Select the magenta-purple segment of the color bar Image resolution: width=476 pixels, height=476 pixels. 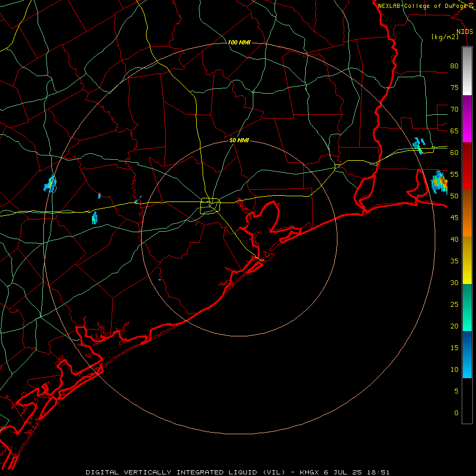(467, 118)
